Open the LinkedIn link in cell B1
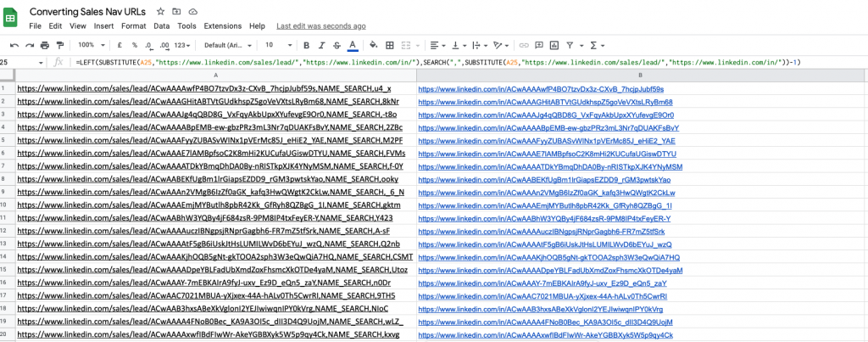This screenshot has height=342, width=868. [x=541, y=88]
